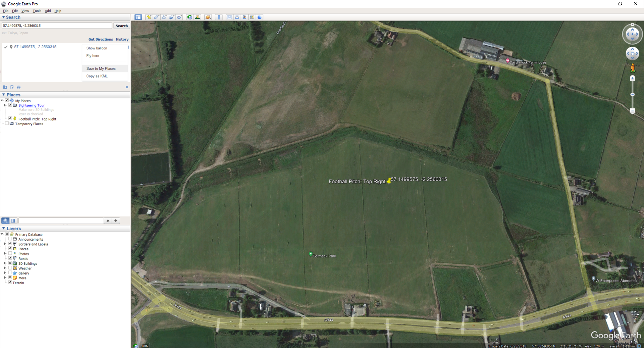Open the Edit menu

(15, 11)
